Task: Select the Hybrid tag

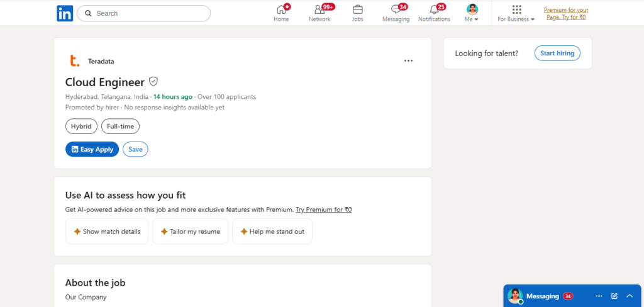Action: [81, 126]
